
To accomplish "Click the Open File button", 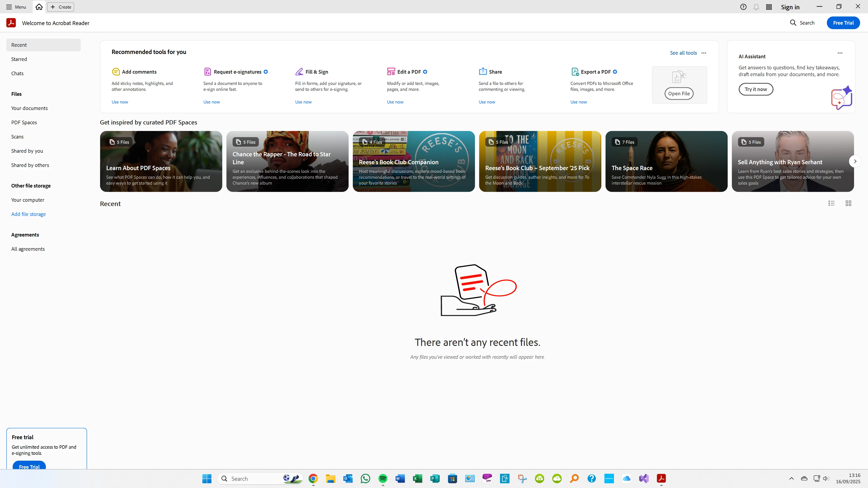I will (679, 94).
